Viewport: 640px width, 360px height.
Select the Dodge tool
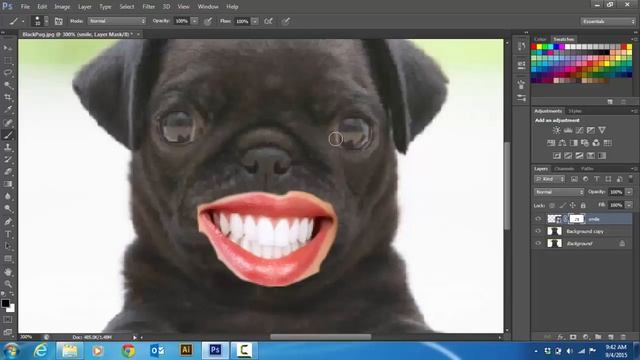(x=8, y=209)
